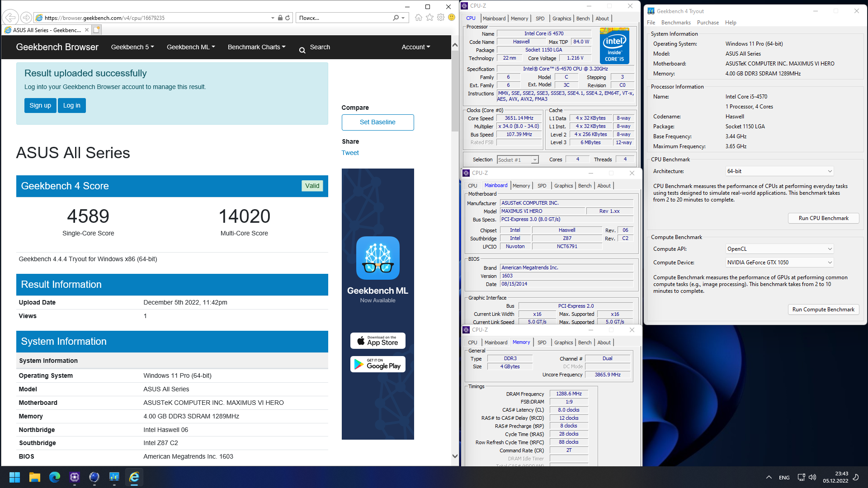Image resolution: width=868 pixels, height=488 pixels.
Task: Switch to Internet Explorer on the taskbar
Action: pos(134,477)
